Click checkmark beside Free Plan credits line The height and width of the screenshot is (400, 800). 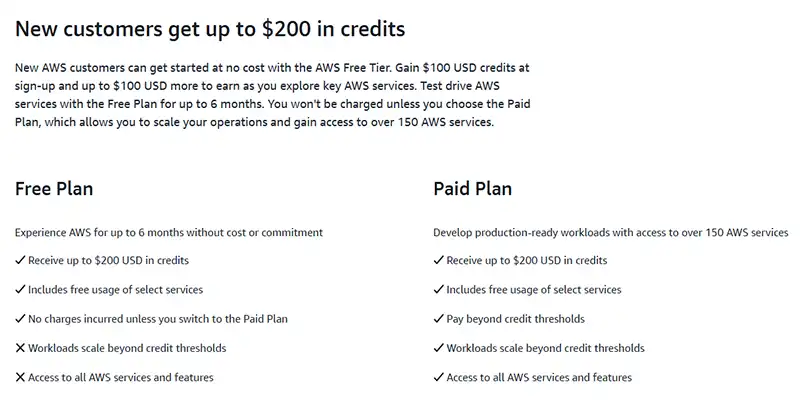pos(20,260)
